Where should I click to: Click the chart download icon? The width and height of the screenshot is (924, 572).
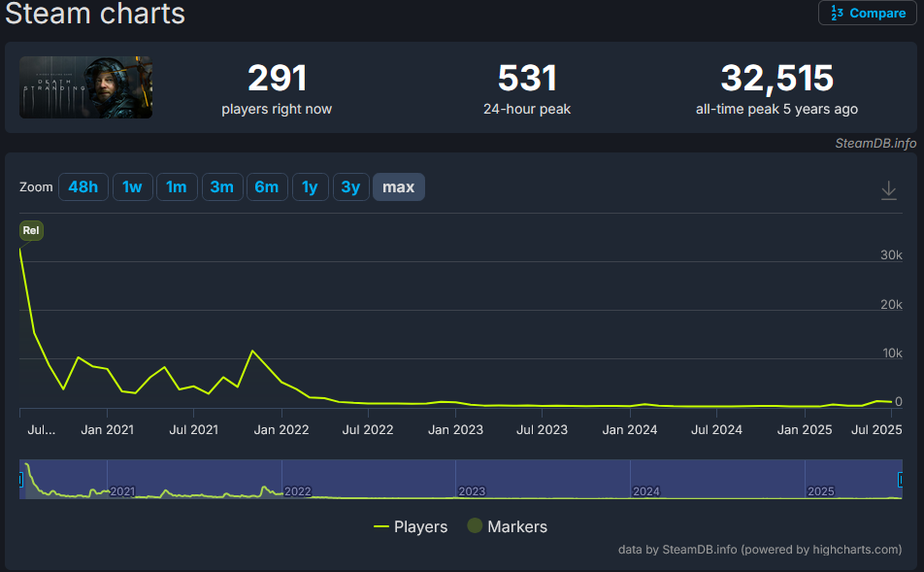(889, 190)
